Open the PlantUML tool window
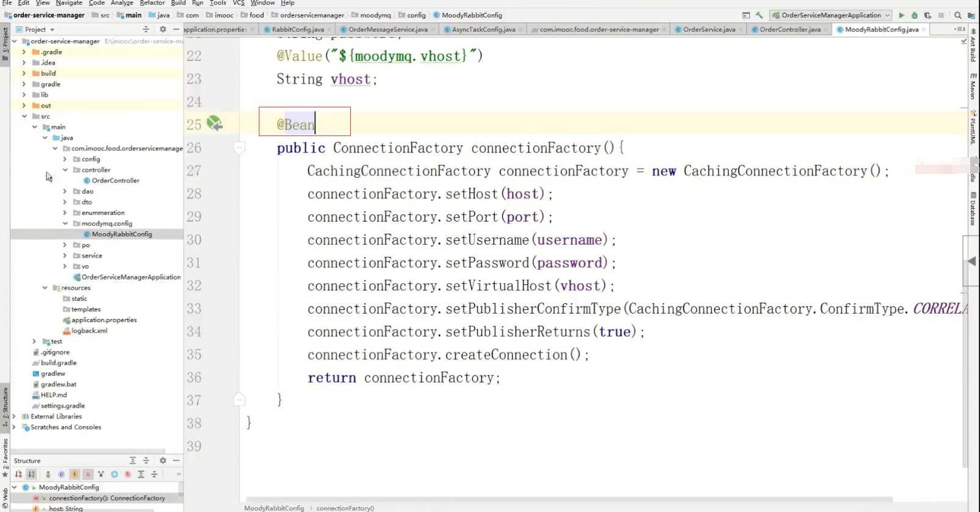This screenshot has width=980, height=512. [x=973, y=127]
